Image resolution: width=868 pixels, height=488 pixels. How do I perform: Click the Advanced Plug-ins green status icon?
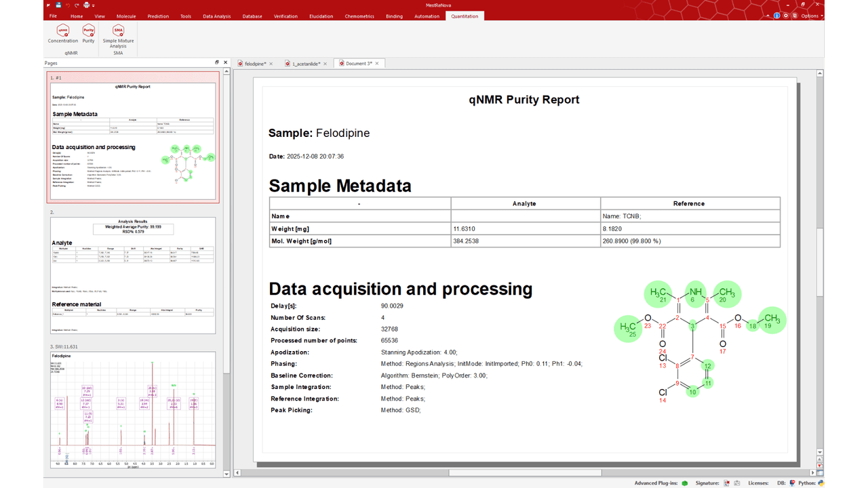click(x=685, y=483)
